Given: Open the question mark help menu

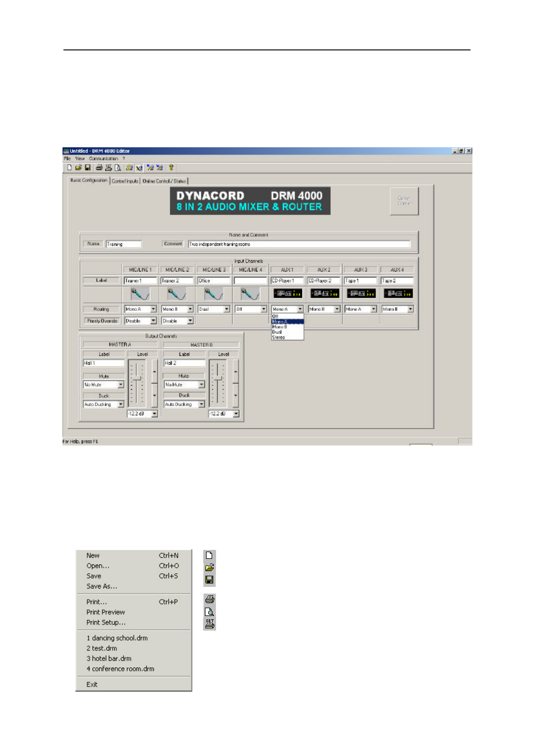Looking at the screenshot, I should click(124, 158).
